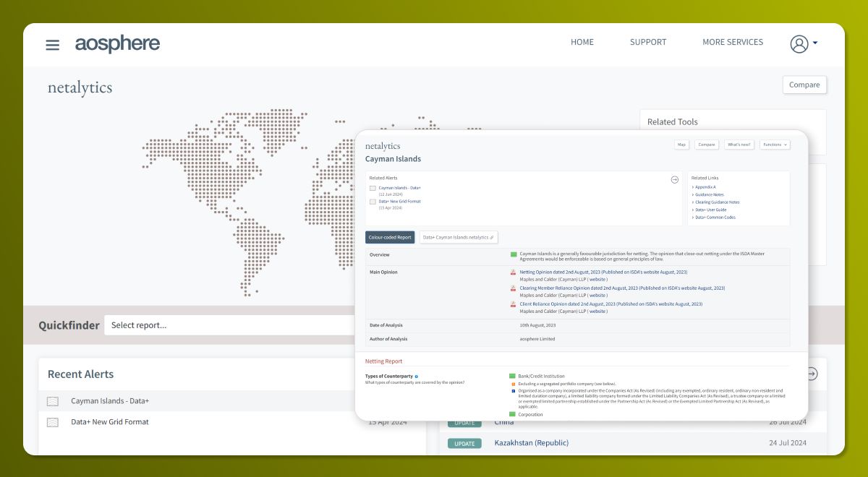The height and width of the screenshot is (477, 868).
Task: Open the Functions dropdown
Action: 775,145
